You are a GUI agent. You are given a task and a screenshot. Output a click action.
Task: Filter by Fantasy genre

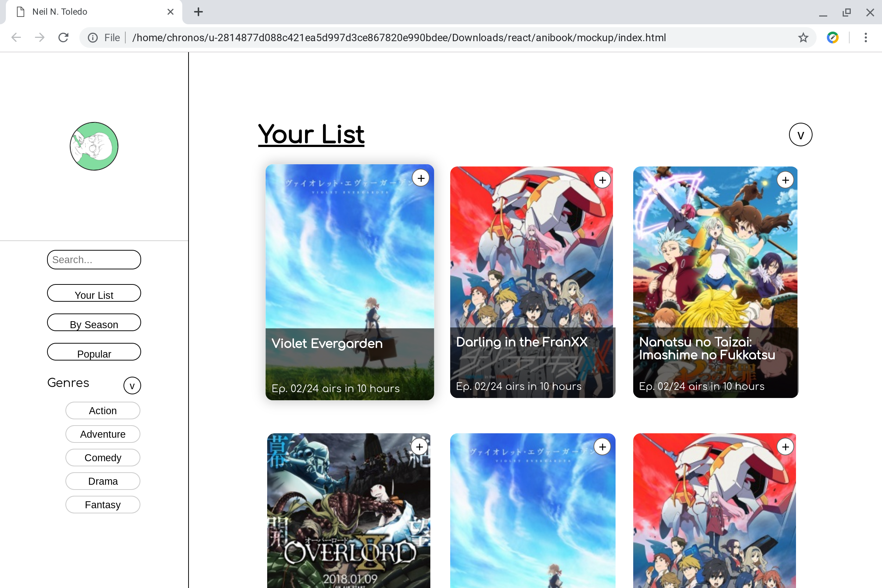(103, 505)
